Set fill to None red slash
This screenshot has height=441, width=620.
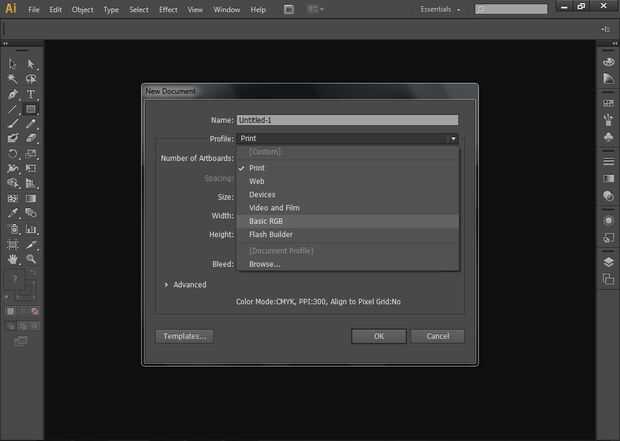[x=35, y=311]
